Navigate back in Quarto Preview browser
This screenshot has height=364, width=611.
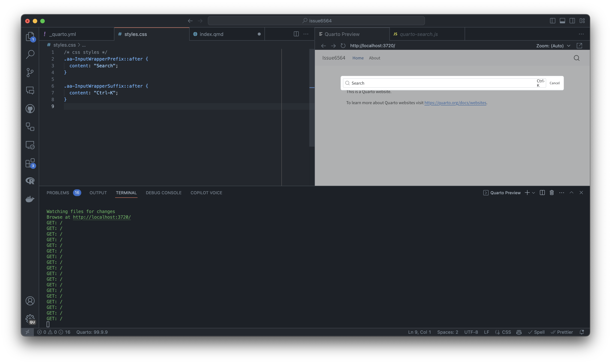click(323, 46)
